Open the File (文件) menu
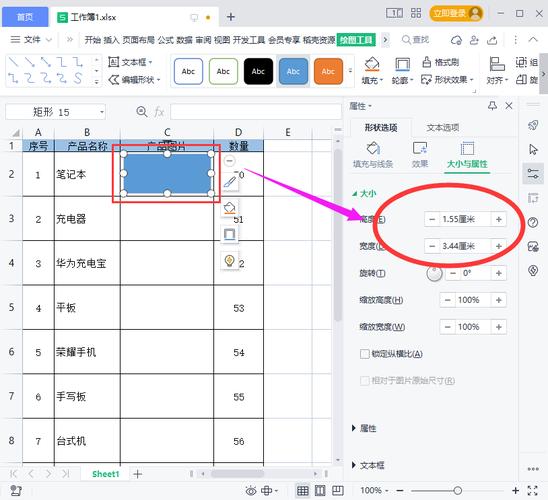The height and width of the screenshot is (500, 548). tap(31, 39)
